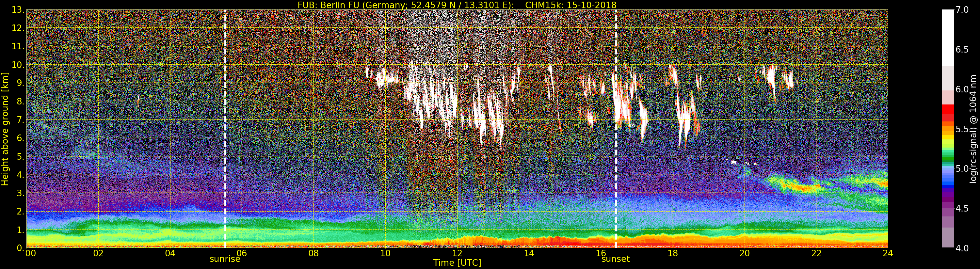Screen dimensions: 980x269
Task: Click the '18' tick on the time axis
Action: click(673, 253)
